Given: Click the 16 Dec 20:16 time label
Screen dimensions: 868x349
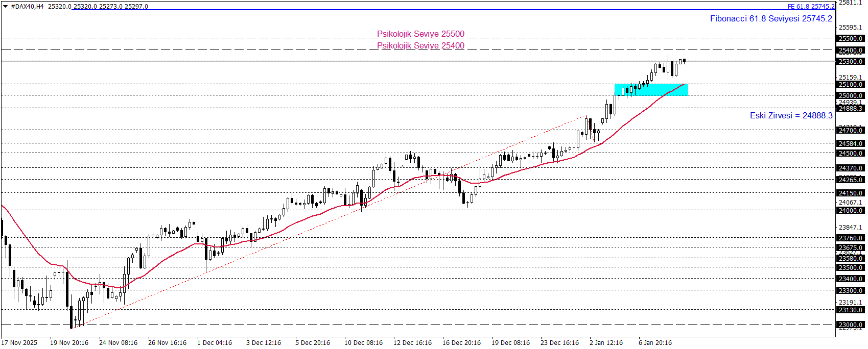Looking at the screenshot, I should [461, 342].
